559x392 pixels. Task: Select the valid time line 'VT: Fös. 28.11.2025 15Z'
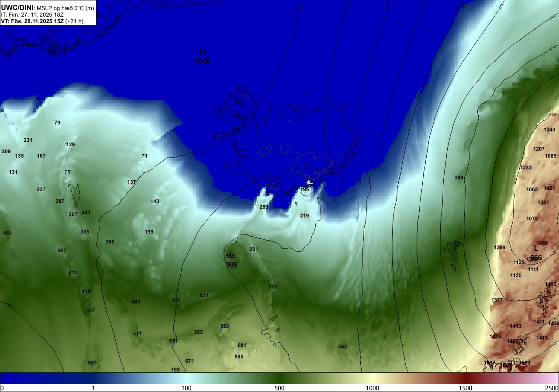[x=33, y=21]
